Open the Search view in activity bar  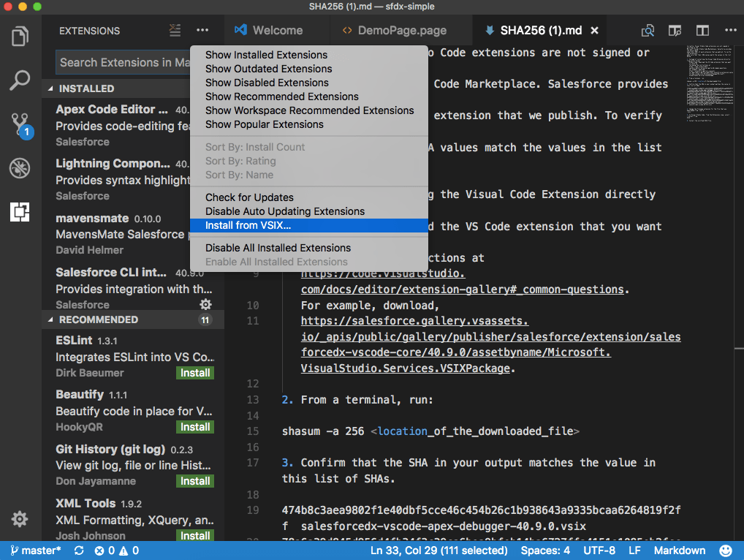pos(20,80)
